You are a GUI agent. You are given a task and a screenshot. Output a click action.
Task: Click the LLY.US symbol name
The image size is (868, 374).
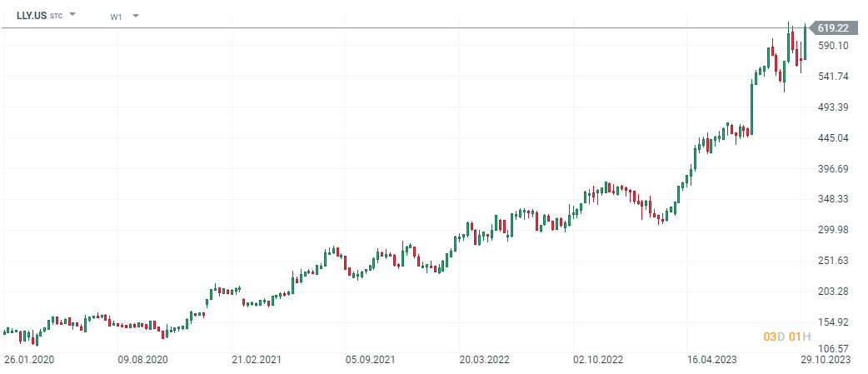pos(32,15)
